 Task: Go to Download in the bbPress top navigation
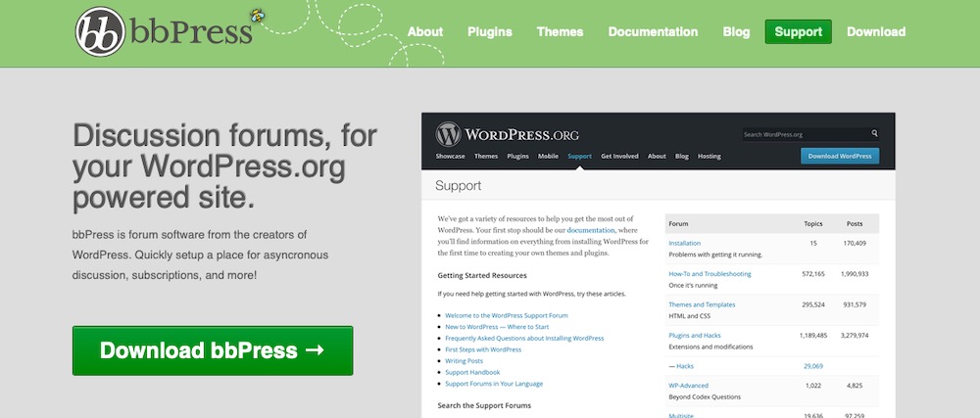coord(876,31)
